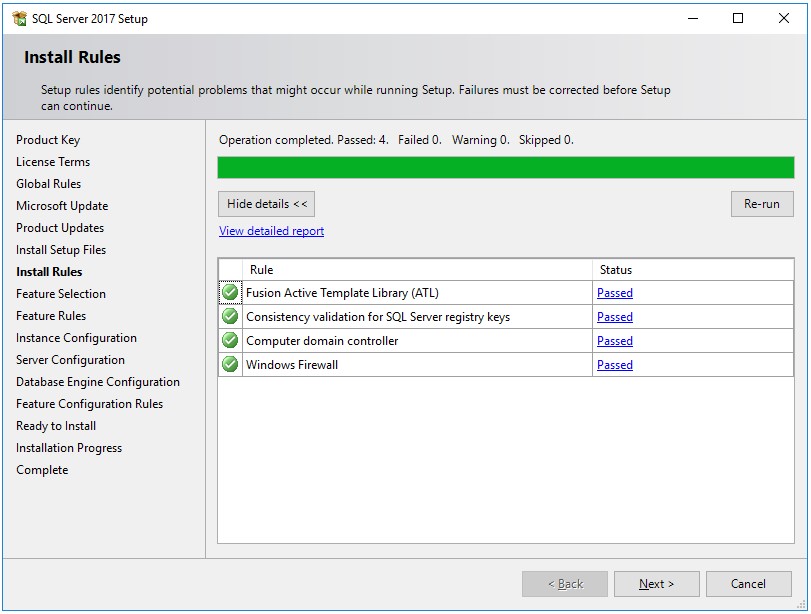Click Passed link for Fusion Active Template Library
The image size is (811, 614).
[614, 293]
